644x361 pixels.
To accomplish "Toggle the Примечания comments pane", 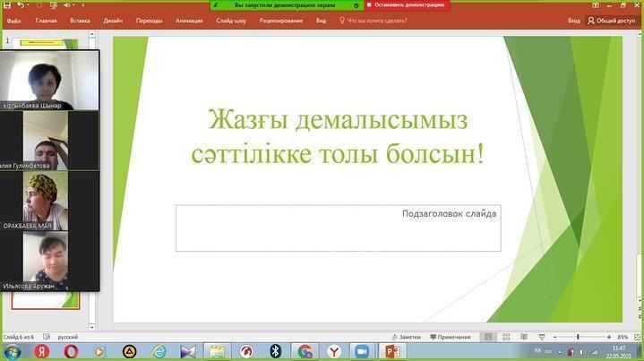I will (451, 337).
